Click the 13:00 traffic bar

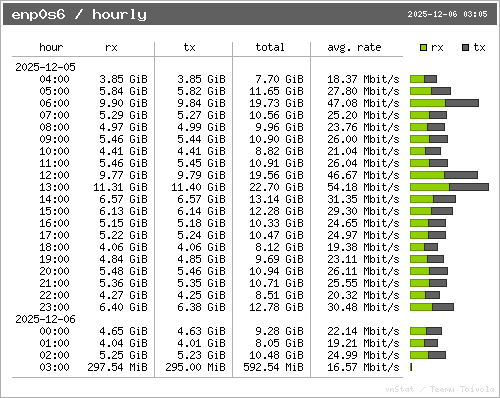pyautogui.click(x=449, y=187)
